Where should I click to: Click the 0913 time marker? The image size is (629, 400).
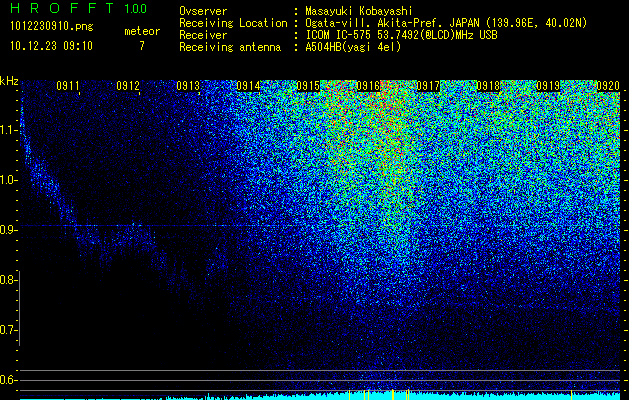click(188, 85)
